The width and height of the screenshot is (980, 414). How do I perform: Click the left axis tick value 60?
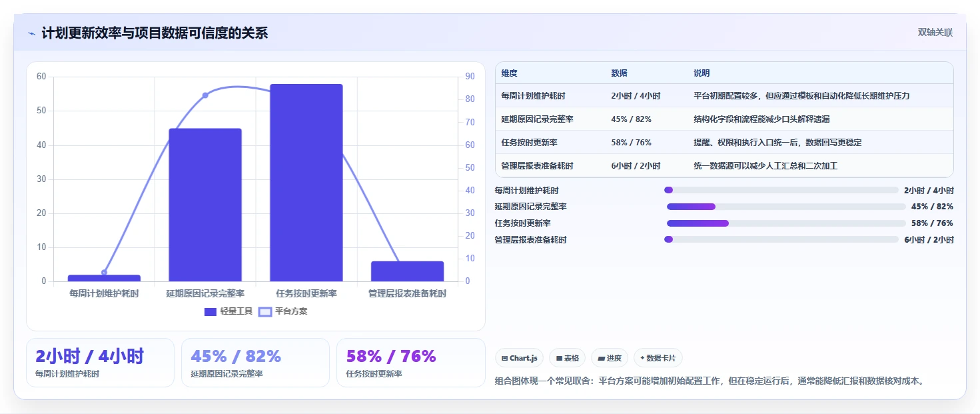[42, 77]
